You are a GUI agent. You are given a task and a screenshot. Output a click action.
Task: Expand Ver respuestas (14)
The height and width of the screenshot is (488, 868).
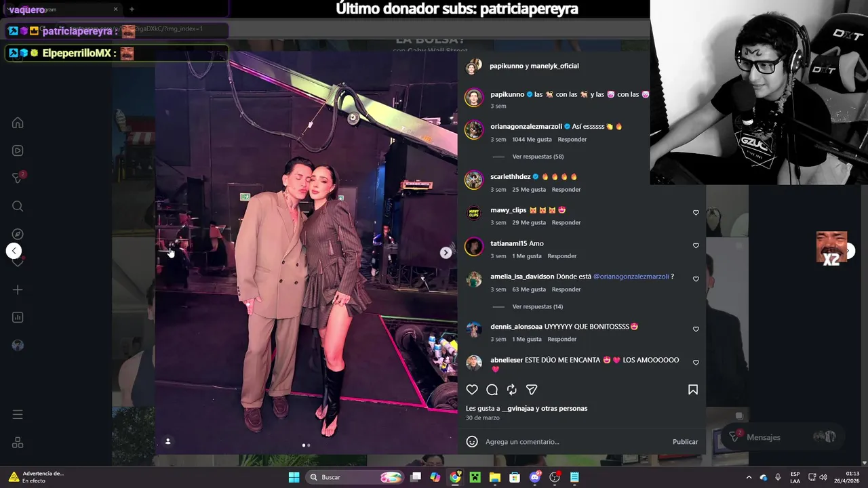tap(538, 306)
